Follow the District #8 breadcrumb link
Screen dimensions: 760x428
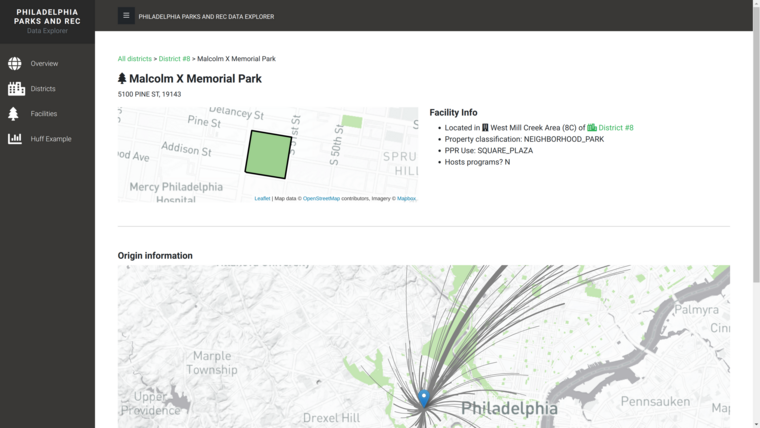pyautogui.click(x=174, y=59)
